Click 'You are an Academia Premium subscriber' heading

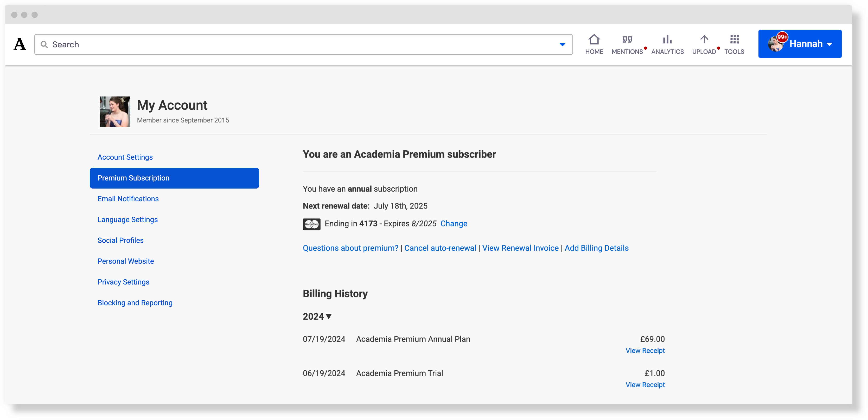pos(399,154)
